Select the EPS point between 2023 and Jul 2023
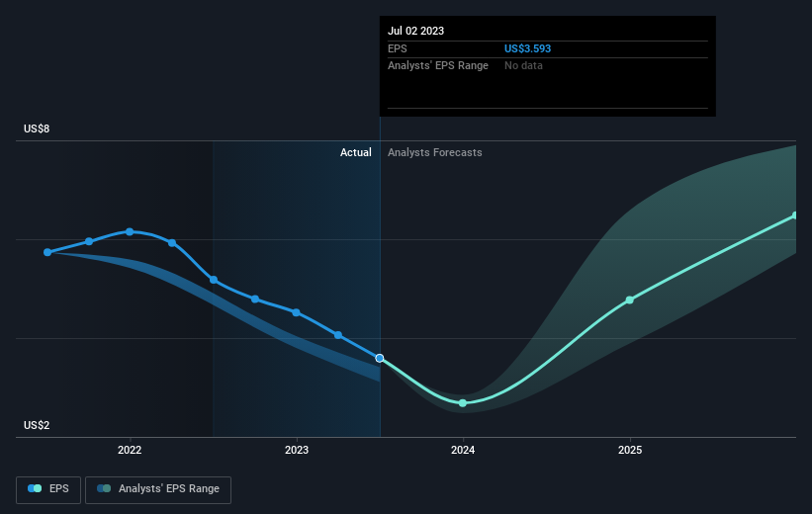This screenshot has width=812, height=514. pos(338,335)
